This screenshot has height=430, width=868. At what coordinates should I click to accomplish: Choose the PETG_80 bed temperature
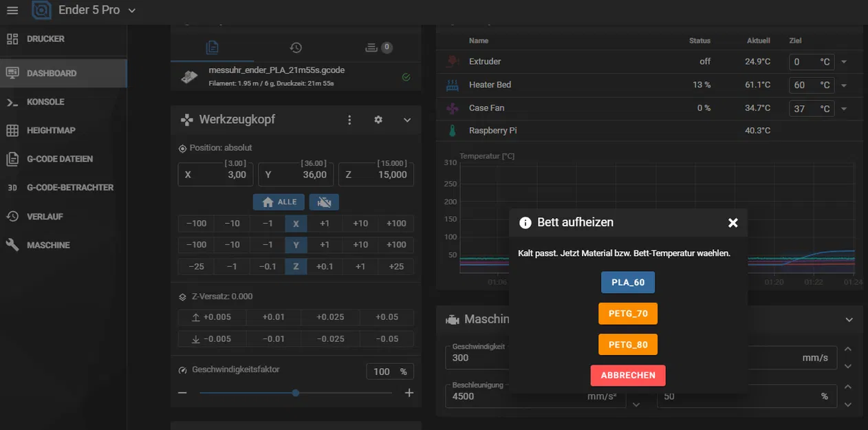(x=628, y=345)
